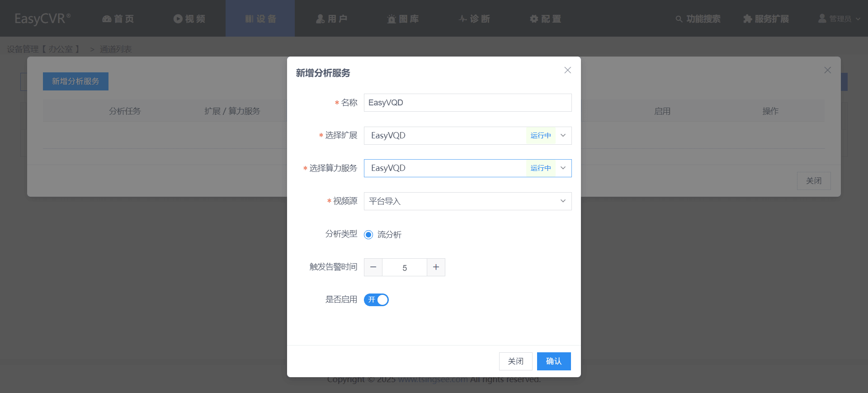
Task: Increase 触发告警时间 with the plus button
Action: coord(436,267)
